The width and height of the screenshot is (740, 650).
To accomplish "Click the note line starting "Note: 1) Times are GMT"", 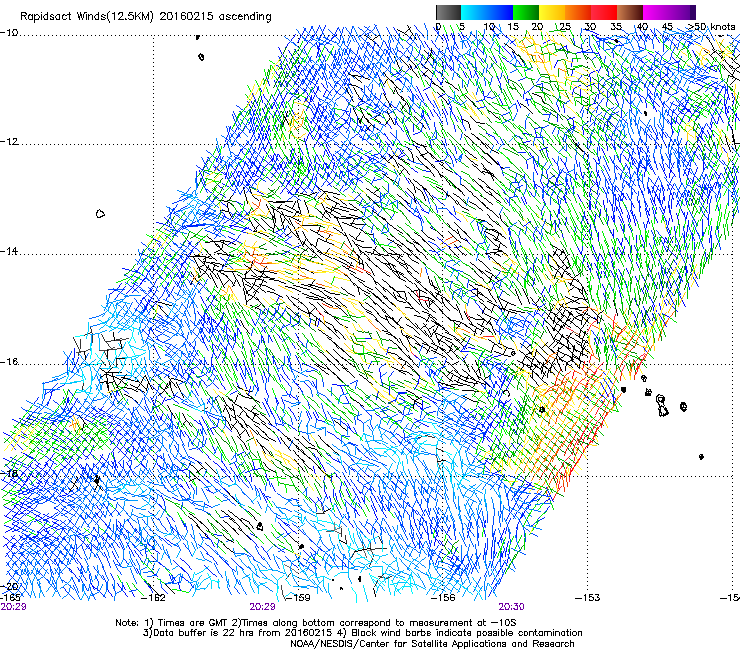I will coord(316,623).
